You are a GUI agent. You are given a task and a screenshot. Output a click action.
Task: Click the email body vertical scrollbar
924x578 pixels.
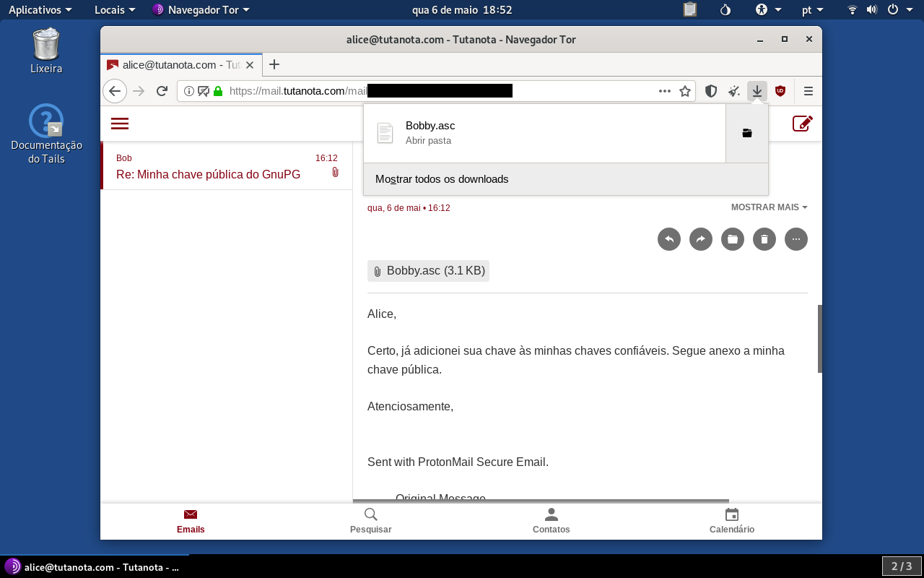pyautogui.click(x=820, y=339)
